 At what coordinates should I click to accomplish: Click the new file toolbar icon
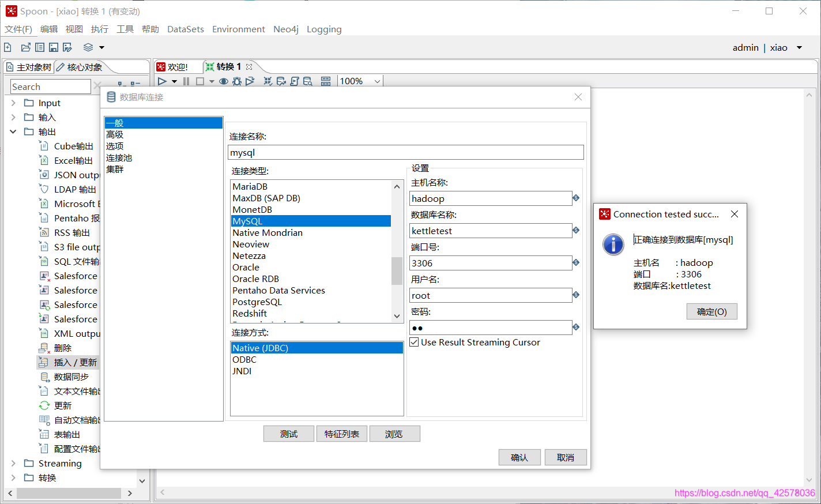click(x=8, y=47)
